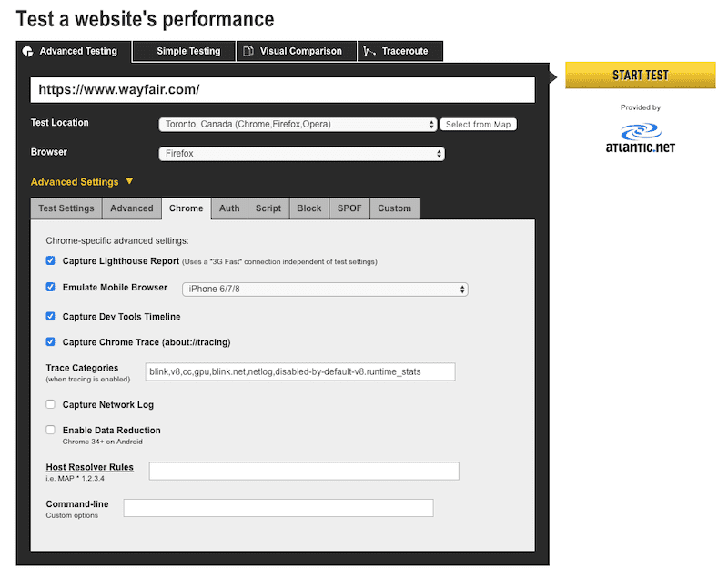Click the atlantic.net logo
This screenshot has width=728, height=569.
pos(641,138)
